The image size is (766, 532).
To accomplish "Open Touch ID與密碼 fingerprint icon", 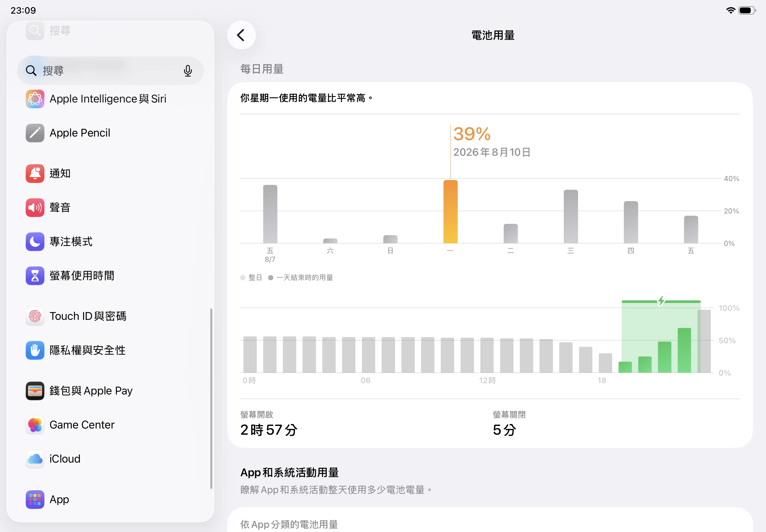I will 35,316.
